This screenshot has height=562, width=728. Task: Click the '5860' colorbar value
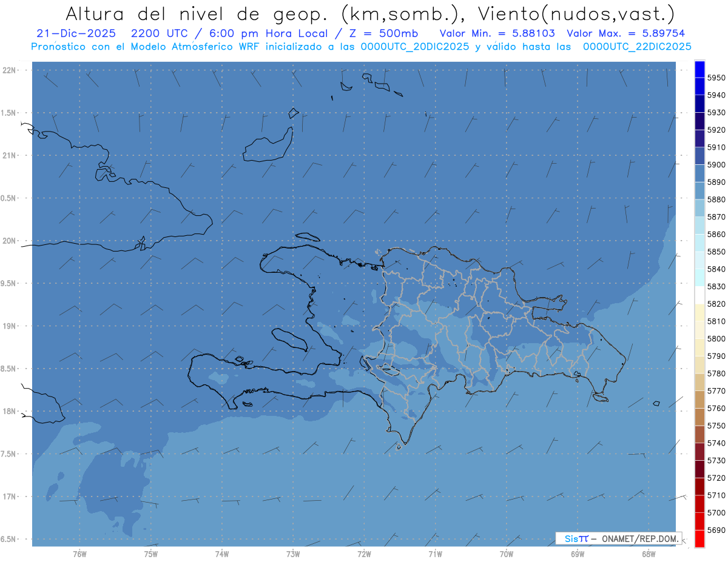pos(716,234)
